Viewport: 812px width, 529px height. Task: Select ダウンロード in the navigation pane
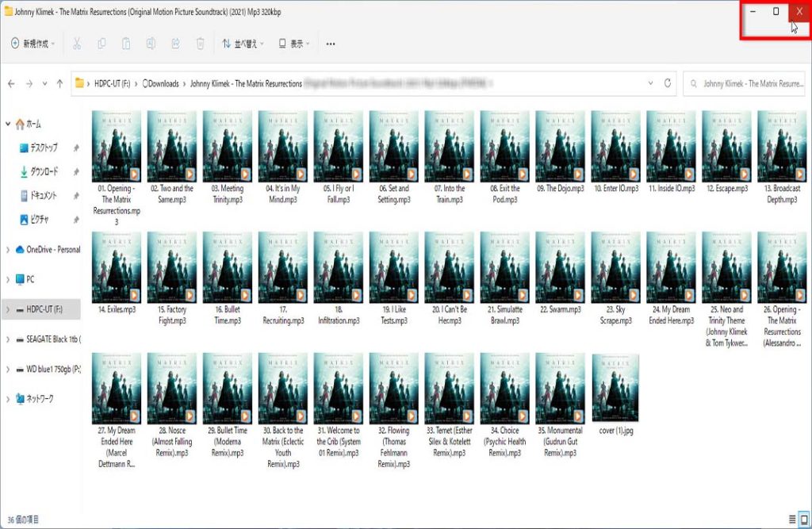[x=44, y=171]
